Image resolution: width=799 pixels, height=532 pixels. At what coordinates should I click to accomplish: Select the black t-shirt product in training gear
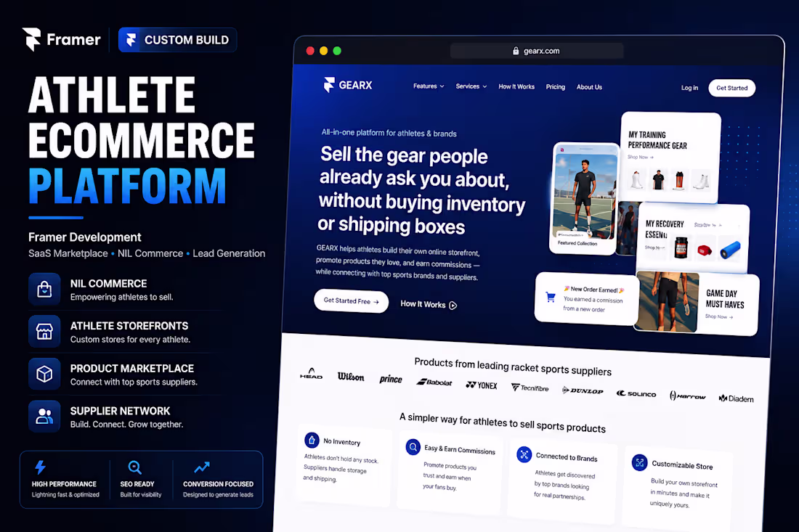click(x=658, y=180)
